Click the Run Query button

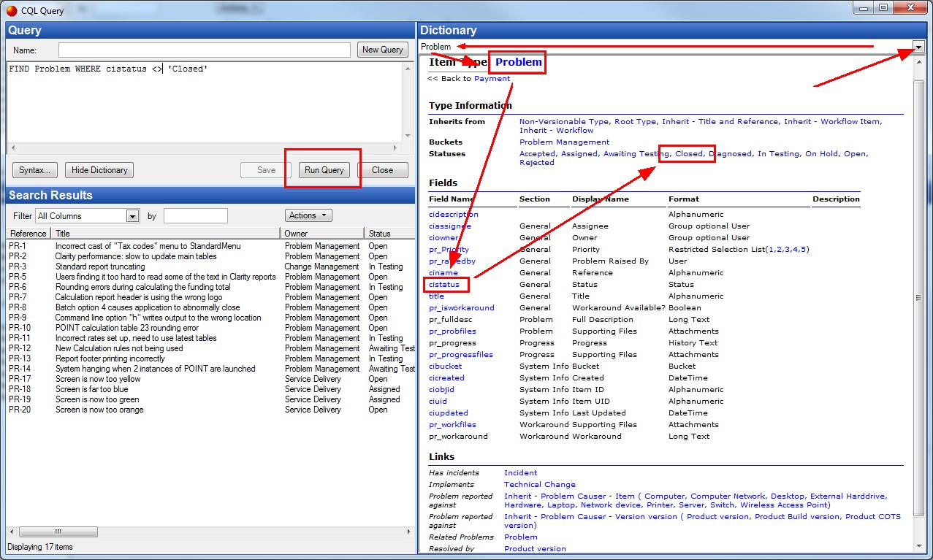tap(324, 170)
